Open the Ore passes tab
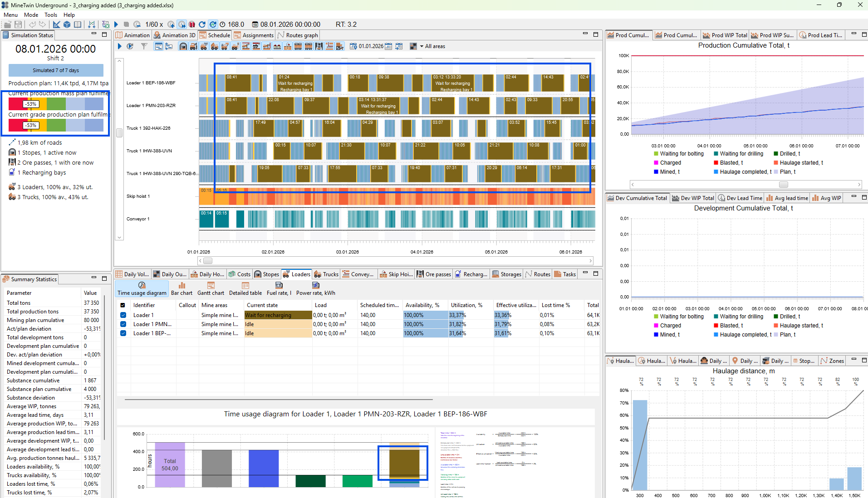 (x=434, y=274)
